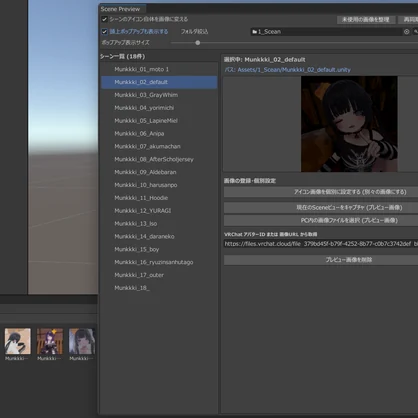
Task: Toggle the popup display checkbox
Action: click(104, 31)
